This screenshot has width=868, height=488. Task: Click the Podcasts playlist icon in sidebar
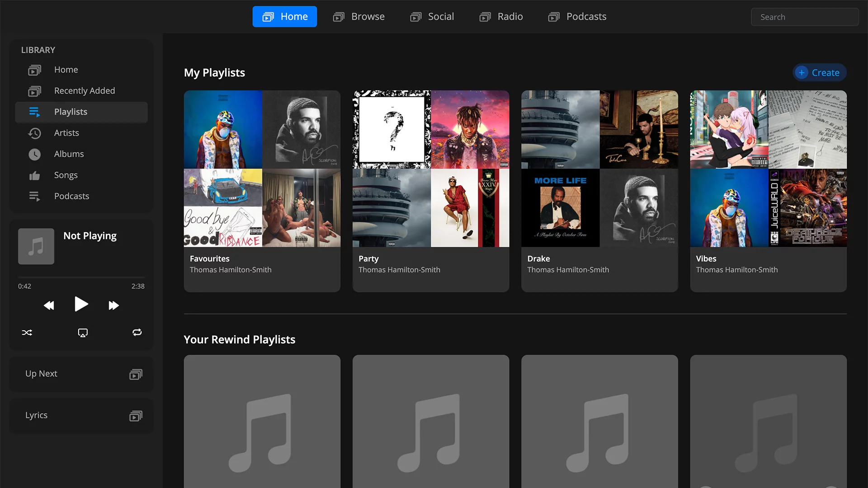(x=35, y=197)
